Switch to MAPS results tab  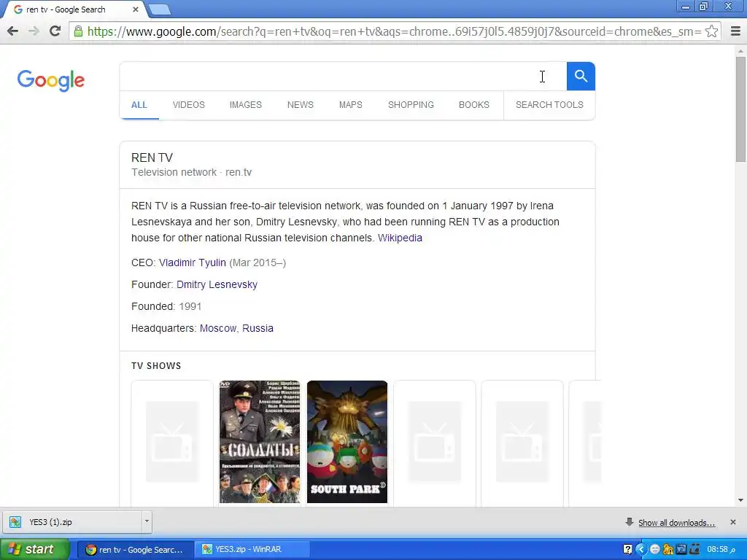(x=351, y=105)
